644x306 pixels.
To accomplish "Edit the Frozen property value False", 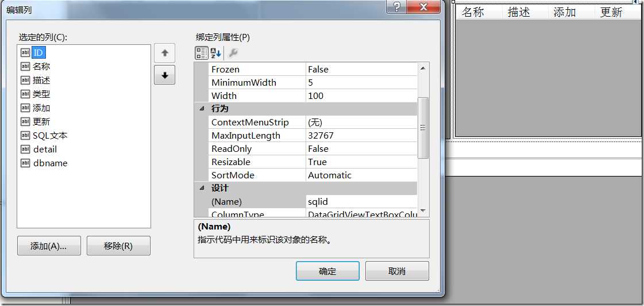I will pos(361,70).
